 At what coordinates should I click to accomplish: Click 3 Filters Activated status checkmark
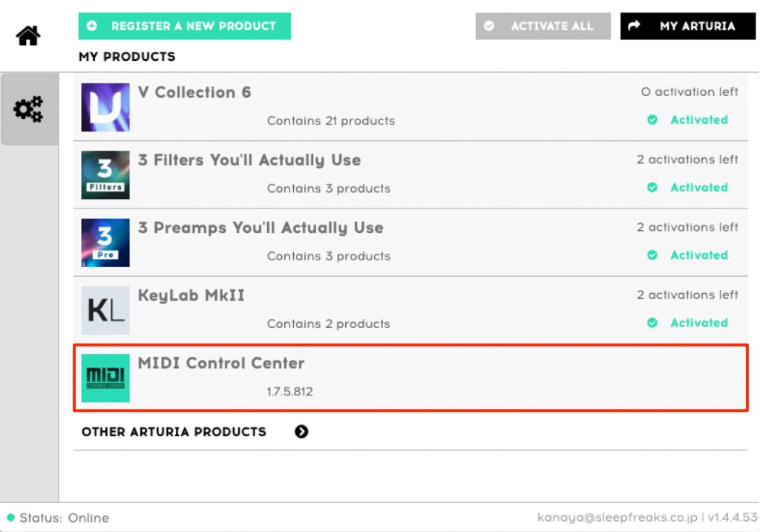tap(652, 188)
